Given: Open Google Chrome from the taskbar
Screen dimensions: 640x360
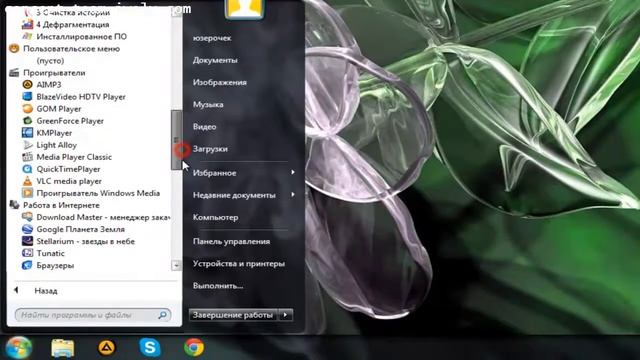Looking at the screenshot, I should click(x=194, y=347).
